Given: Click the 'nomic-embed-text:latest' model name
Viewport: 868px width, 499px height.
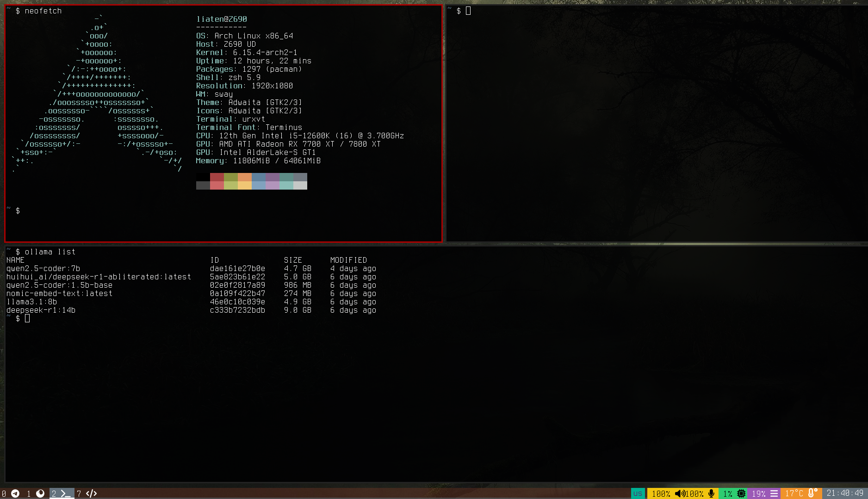Looking at the screenshot, I should click(x=60, y=293).
